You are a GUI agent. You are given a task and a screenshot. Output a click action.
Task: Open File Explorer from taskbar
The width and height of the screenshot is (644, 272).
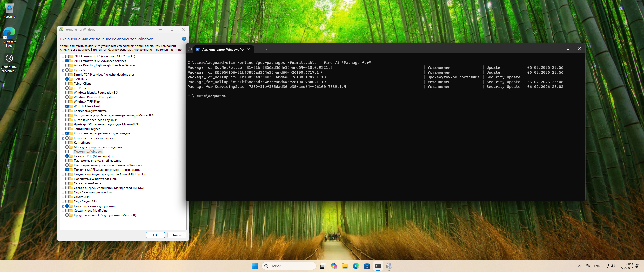[345, 266]
